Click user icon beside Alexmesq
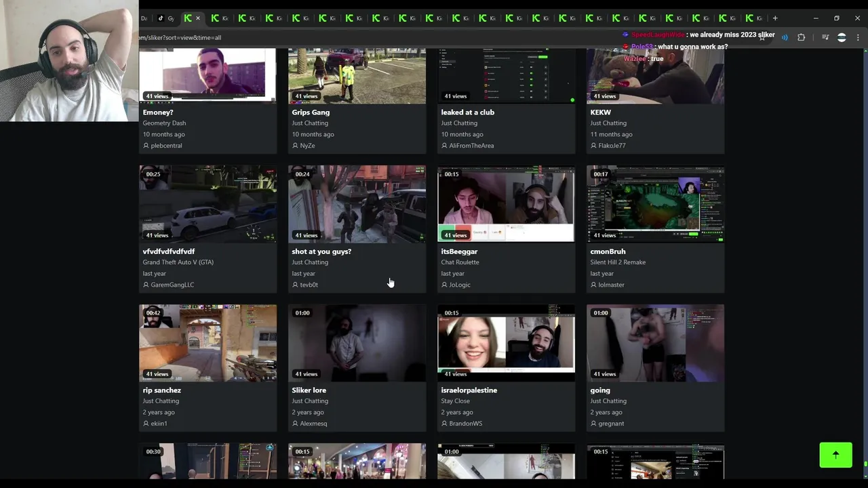This screenshot has height=488, width=868. coord(295,424)
